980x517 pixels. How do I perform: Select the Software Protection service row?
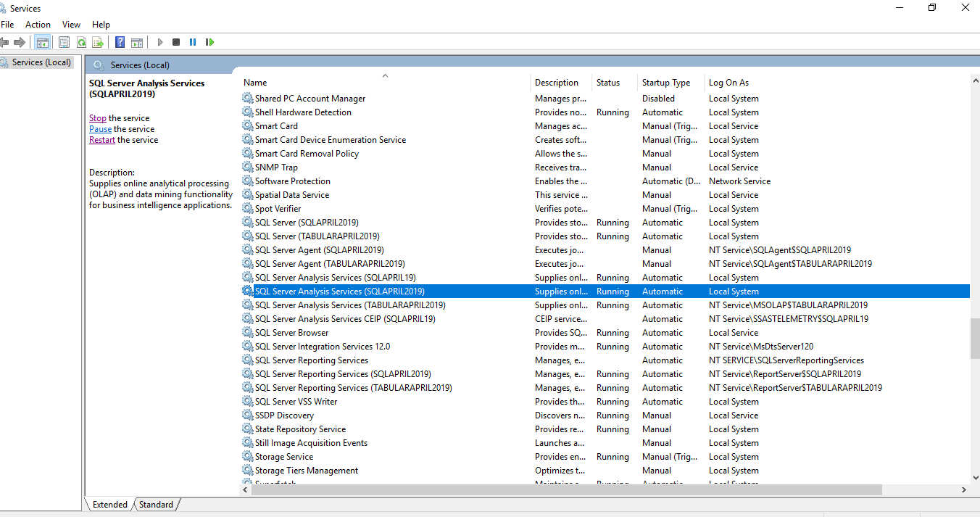tap(605, 181)
